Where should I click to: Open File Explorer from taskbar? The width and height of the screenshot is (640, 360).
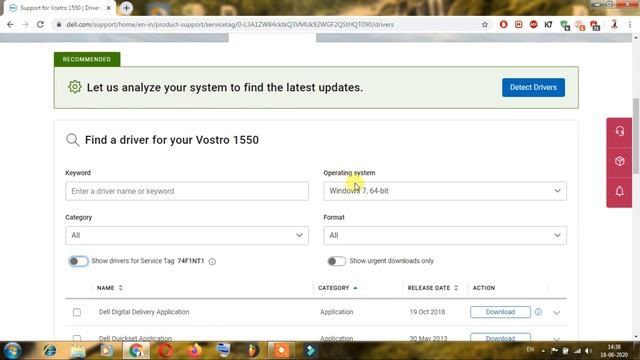coord(78,350)
